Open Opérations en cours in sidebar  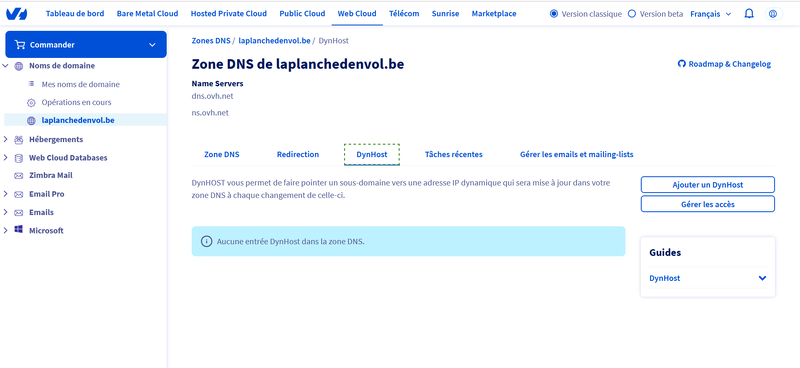(77, 103)
